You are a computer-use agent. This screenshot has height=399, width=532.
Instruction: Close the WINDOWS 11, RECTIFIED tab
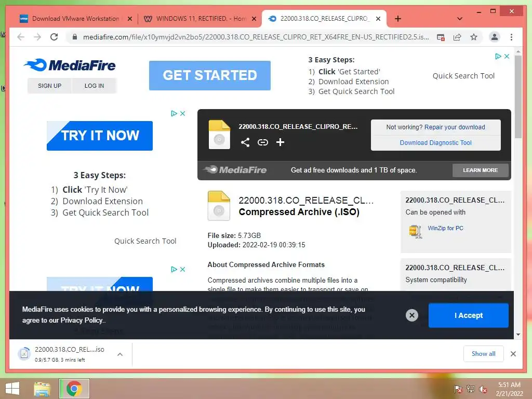[254, 19]
